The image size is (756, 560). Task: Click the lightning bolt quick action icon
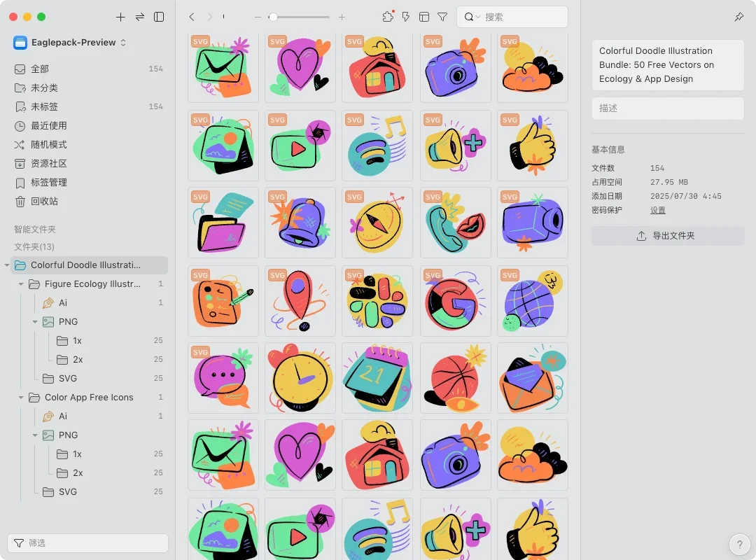tap(406, 17)
